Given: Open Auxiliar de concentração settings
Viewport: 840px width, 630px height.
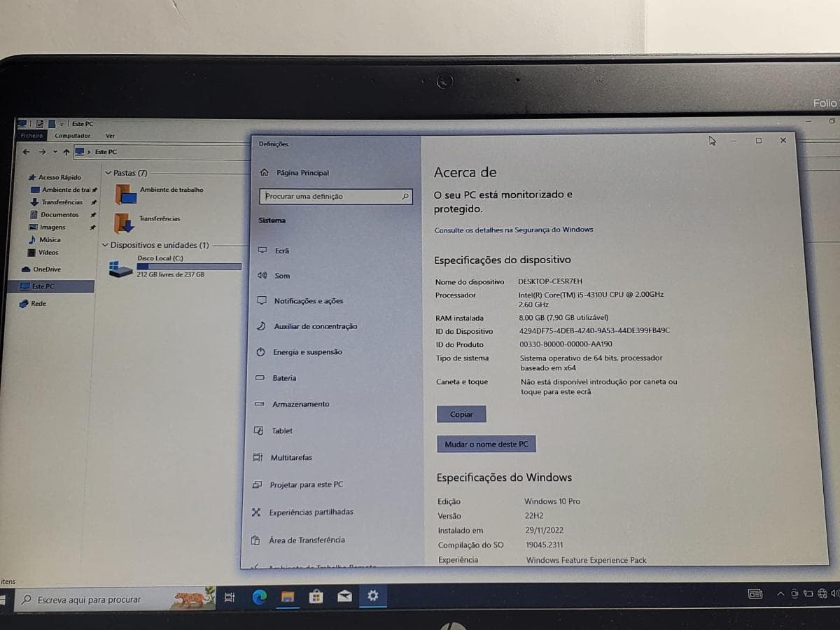Looking at the screenshot, I should click(x=307, y=326).
